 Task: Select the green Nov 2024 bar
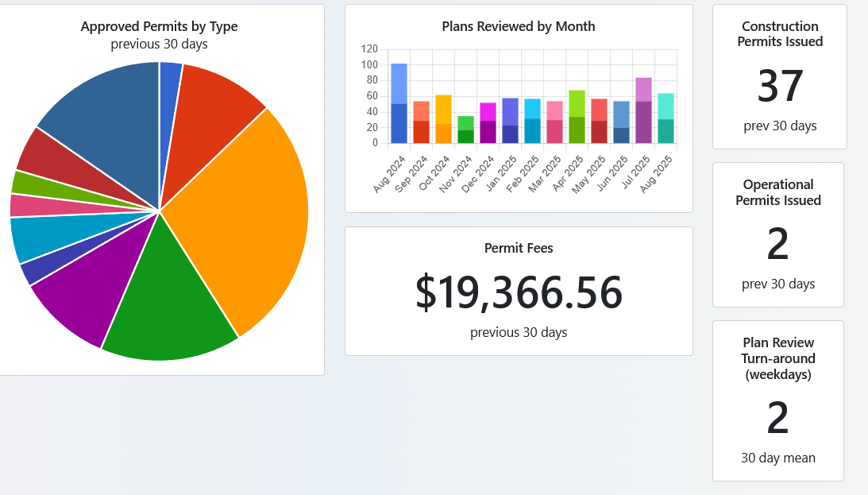(x=465, y=130)
